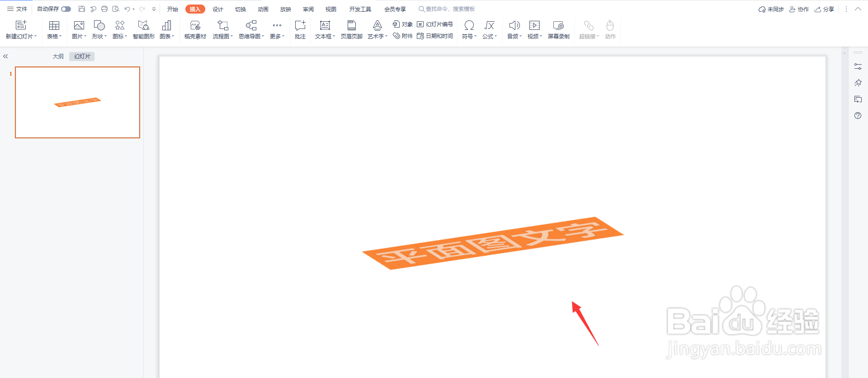Add a comment with 批注 icon
The width and height of the screenshot is (868, 378).
click(x=300, y=25)
